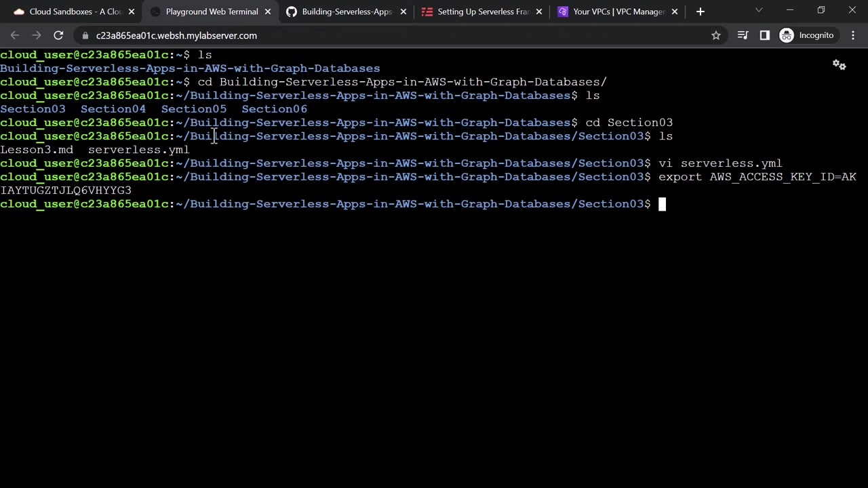Expand the tab search dropdown
Viewport: 868px width, 488px height.
tap(759, 10)
